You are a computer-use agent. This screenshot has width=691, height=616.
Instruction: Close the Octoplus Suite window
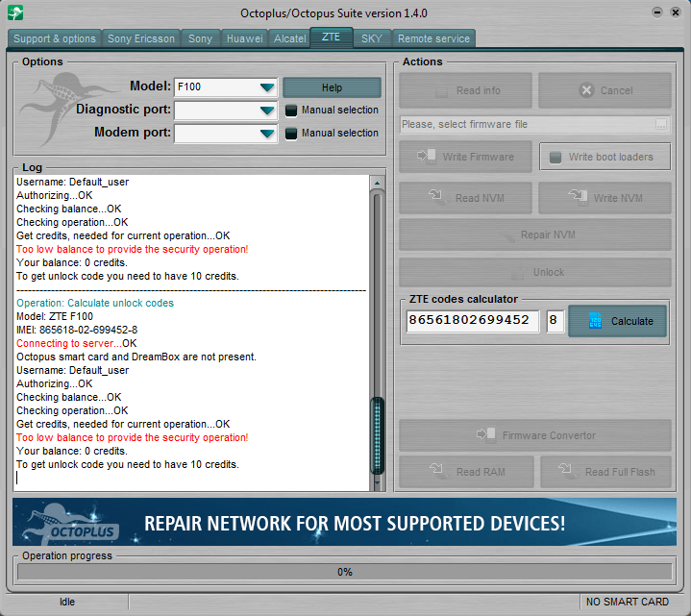click(675, 12)
